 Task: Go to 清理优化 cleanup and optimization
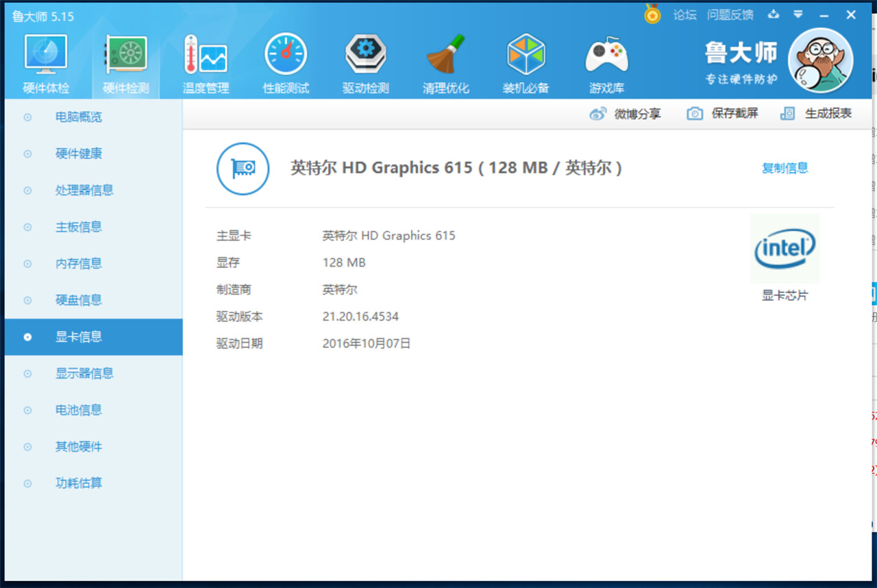pyautogui.click(x=446, y=65)
